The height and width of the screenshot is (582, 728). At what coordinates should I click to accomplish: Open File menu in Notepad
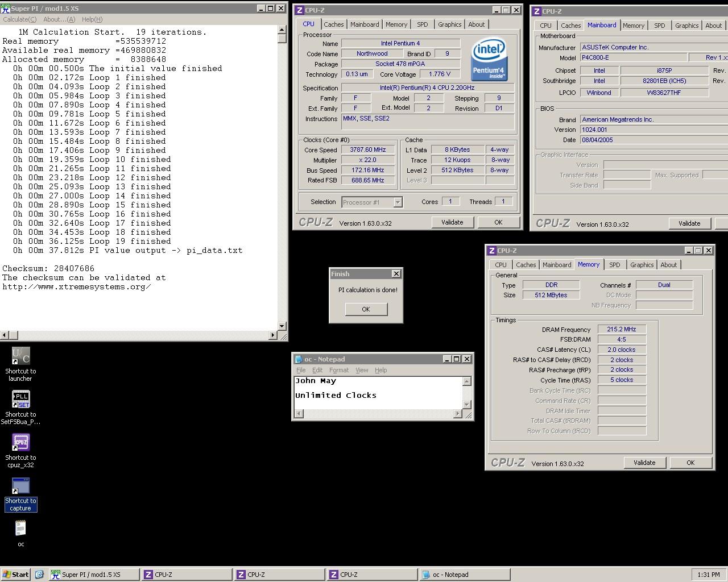coord(301,370)
